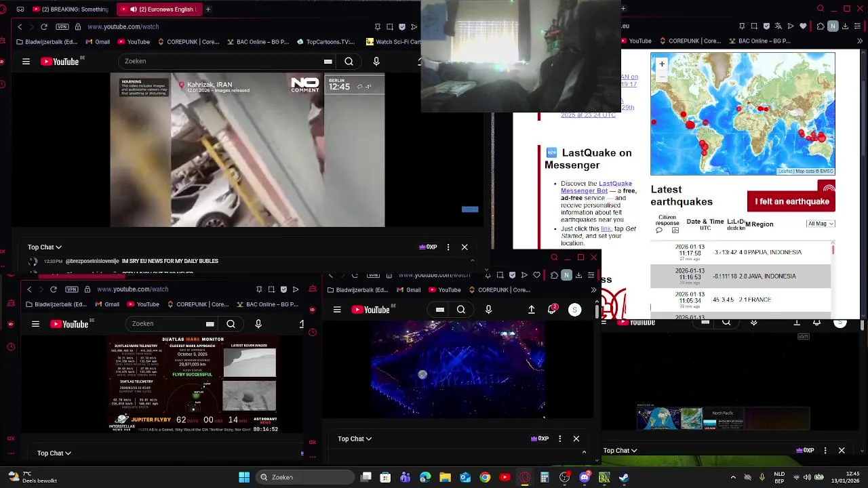868x488 pixels.
Task: Select the JAVA, INDONESIA earthquake row
Action: tap(741, 277)
